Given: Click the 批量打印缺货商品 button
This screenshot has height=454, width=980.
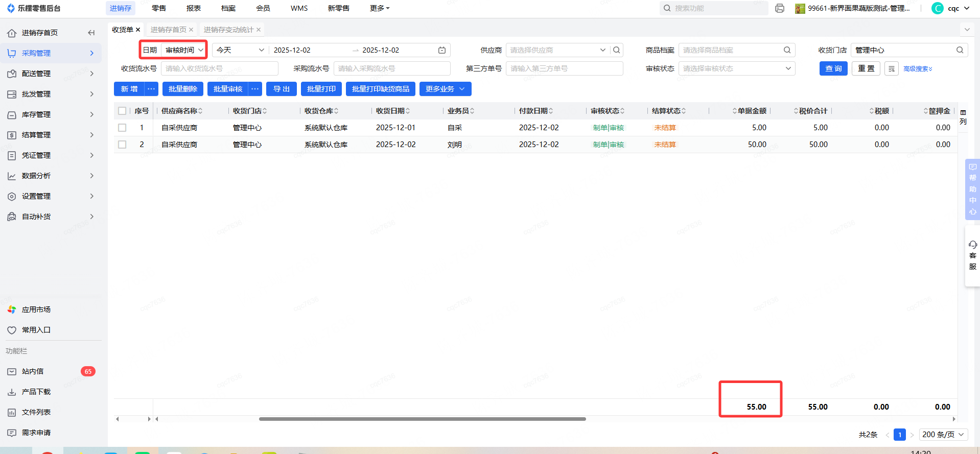Looking at the screenshot, I should click(x=381, y=89).
